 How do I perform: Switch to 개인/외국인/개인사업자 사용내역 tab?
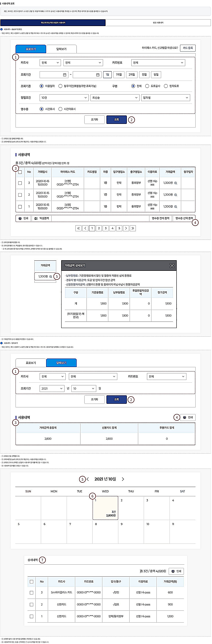tap(53, 23)
